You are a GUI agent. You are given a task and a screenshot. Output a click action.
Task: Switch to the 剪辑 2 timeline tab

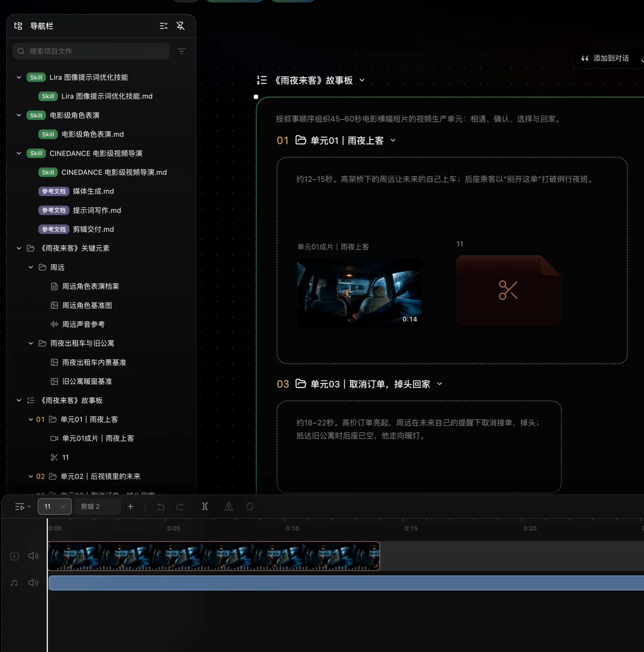(97, 507)
